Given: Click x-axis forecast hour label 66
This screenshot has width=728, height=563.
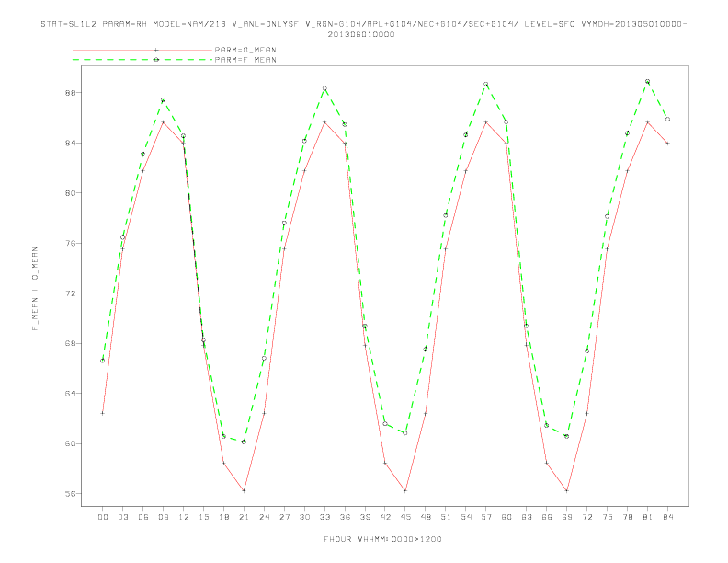Looking at the screenshot, I should 547,517.
